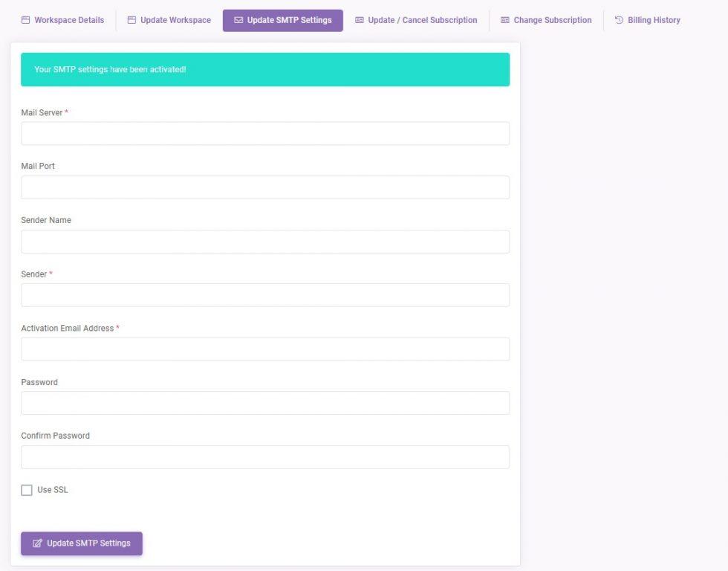The height and width of the screenshot is (571, 728).
Task: Go to Update / Cancel Subscription tab
Action: (422, 20)
